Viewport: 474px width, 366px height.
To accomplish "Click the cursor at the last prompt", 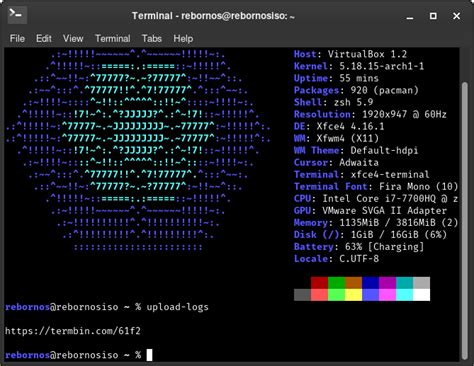I will coord(149,355).
